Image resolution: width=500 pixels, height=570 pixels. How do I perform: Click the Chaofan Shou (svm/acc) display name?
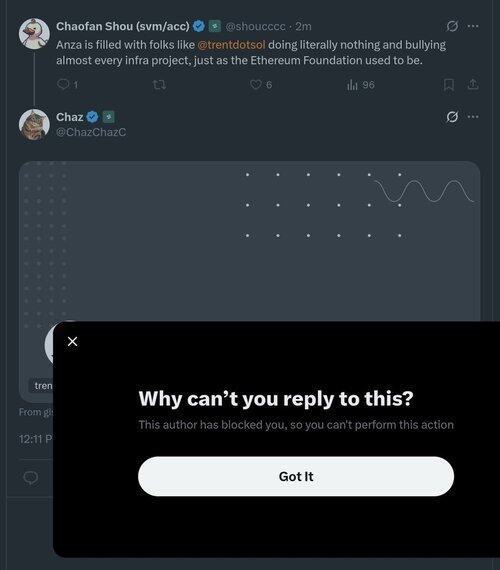click(123, 26)
